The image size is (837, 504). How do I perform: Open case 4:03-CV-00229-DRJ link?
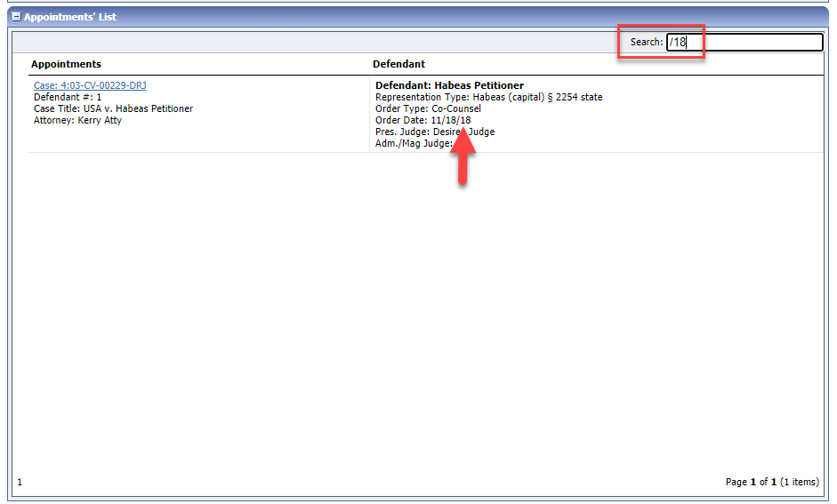pyautogui.click(x=90, y=85)
